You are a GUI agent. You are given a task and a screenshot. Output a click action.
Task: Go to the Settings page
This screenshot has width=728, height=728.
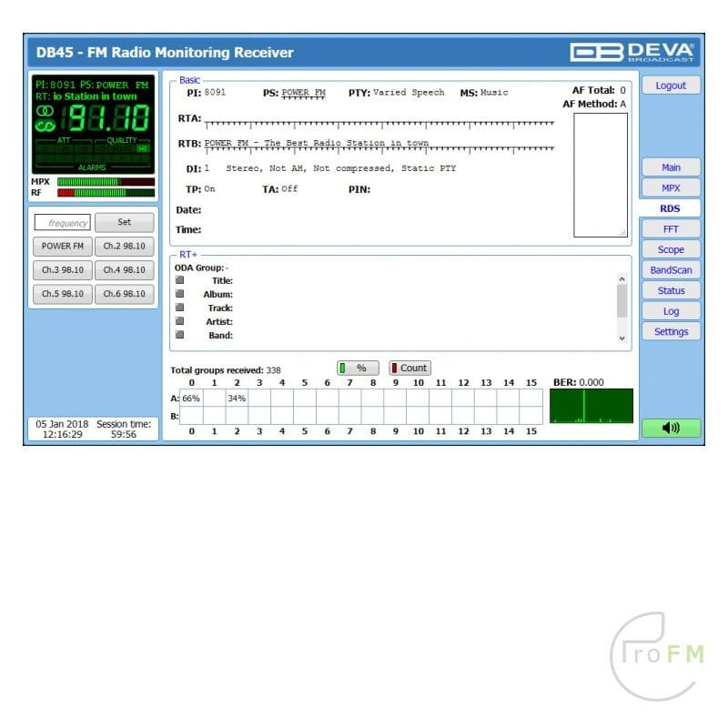click(671, 332)
